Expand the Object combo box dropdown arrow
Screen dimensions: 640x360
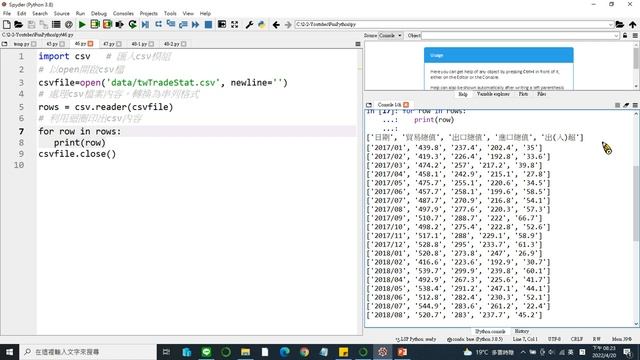click(616, 36)
